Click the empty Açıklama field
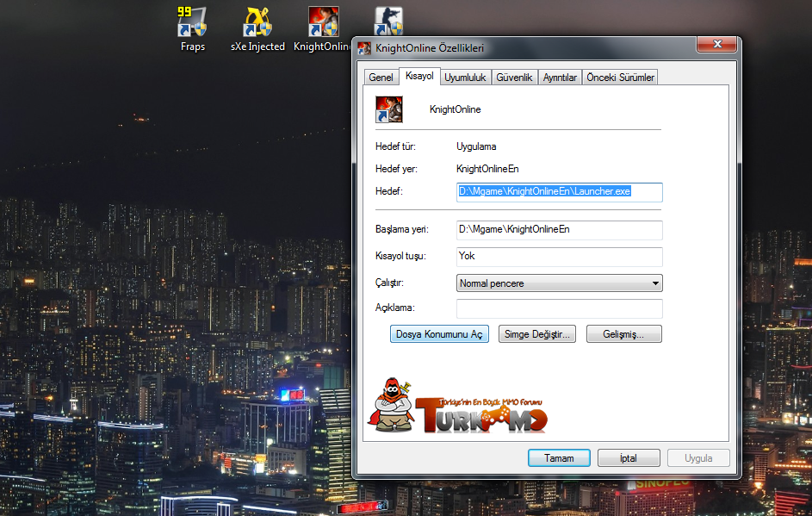The image size is (812, 516). (x=560, y=308)
